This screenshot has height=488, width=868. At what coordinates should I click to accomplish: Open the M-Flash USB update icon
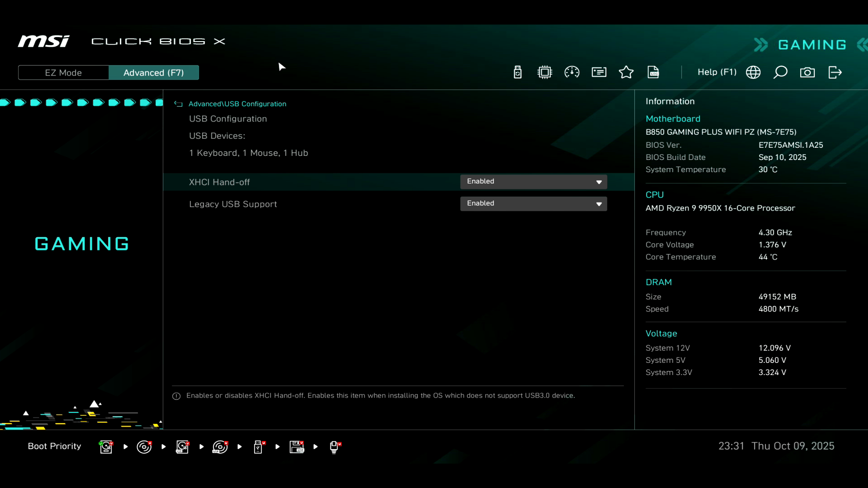click(518, 72)
